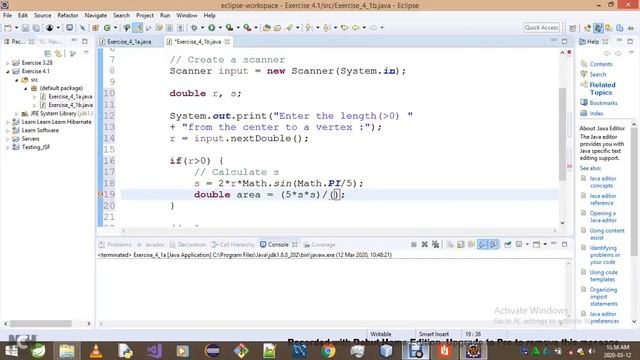Maximize the editor area icon
Image resolution: width=640 pixels, height=360 pixels.
point(564,41)
